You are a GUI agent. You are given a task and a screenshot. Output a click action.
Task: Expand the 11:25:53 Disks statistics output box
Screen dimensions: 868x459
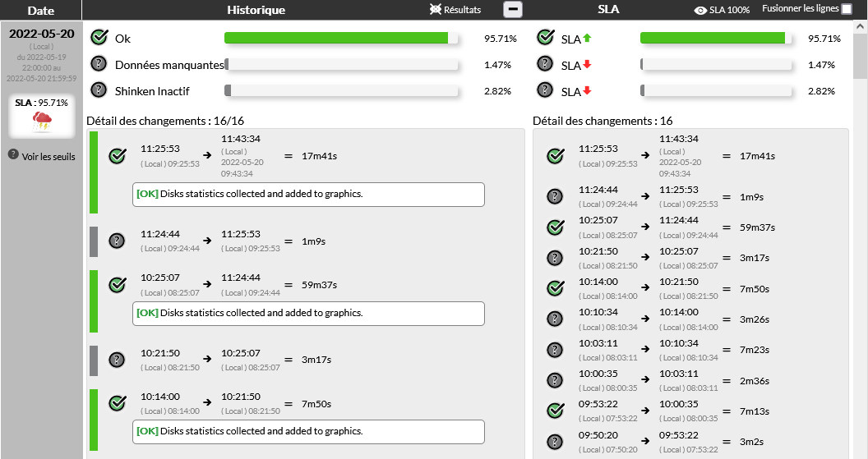pyautogui.click(x=308, y=195)
